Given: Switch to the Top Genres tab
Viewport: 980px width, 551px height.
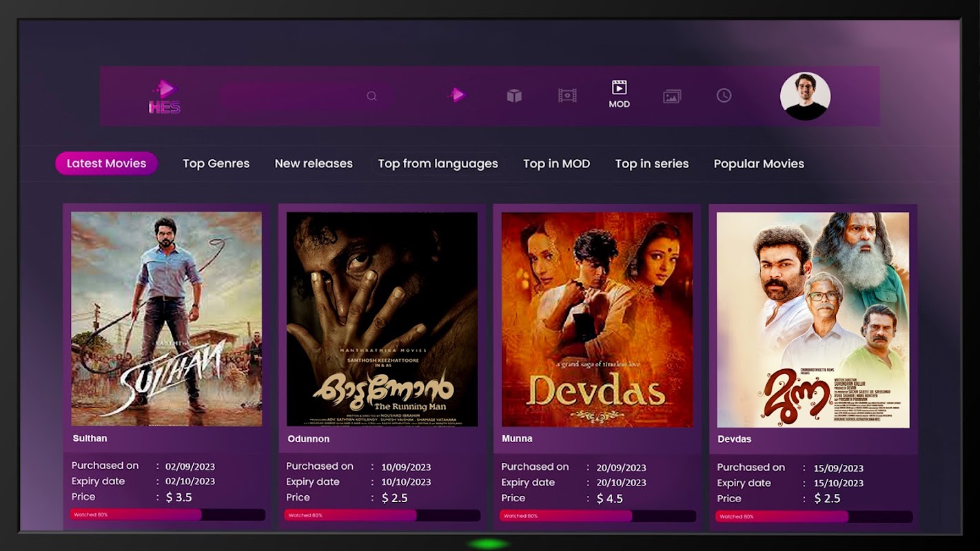Looking at the screenshot, I should pos(216,163).
